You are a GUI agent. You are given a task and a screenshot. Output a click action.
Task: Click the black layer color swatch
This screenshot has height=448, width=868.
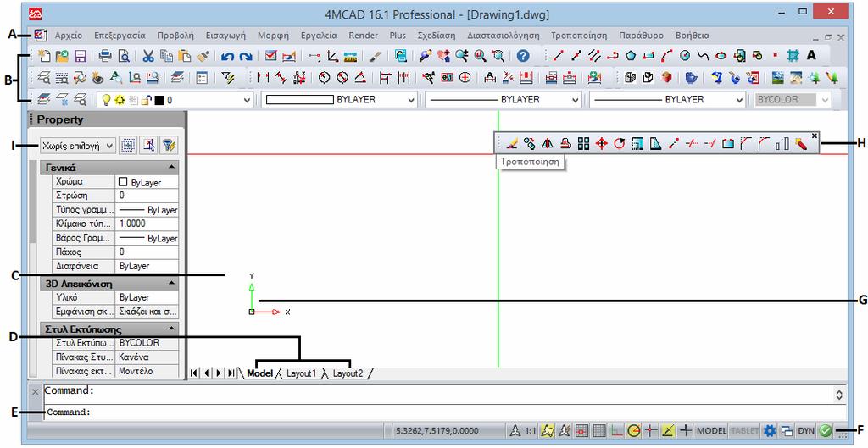[x=159, y=101]
